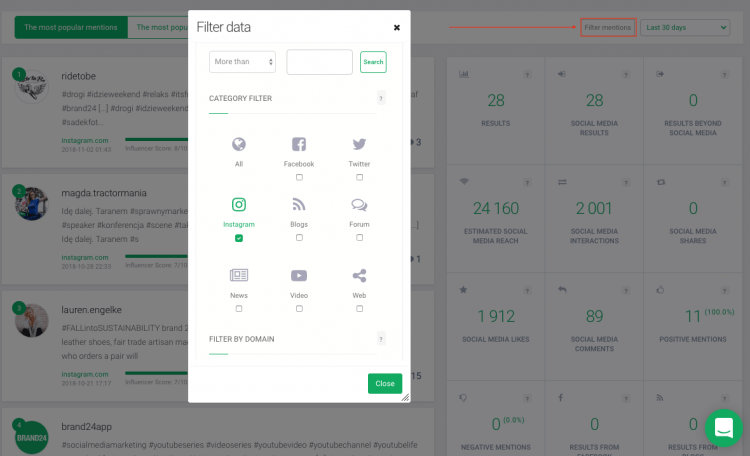This screenshot has height=456, width=750.
Task: Click the Twitter bird icon
Action: click(359, 145)
